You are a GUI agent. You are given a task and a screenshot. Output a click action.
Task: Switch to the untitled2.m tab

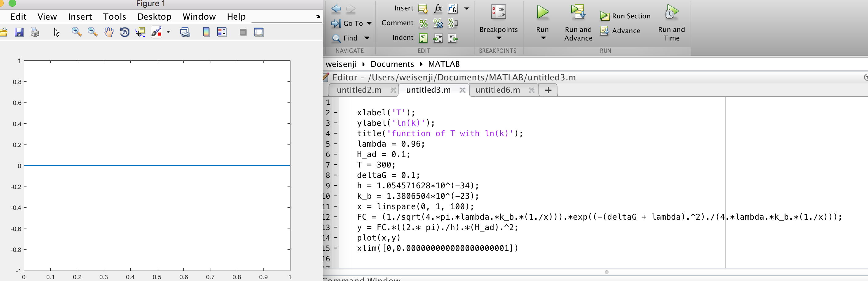coord(359,90)
